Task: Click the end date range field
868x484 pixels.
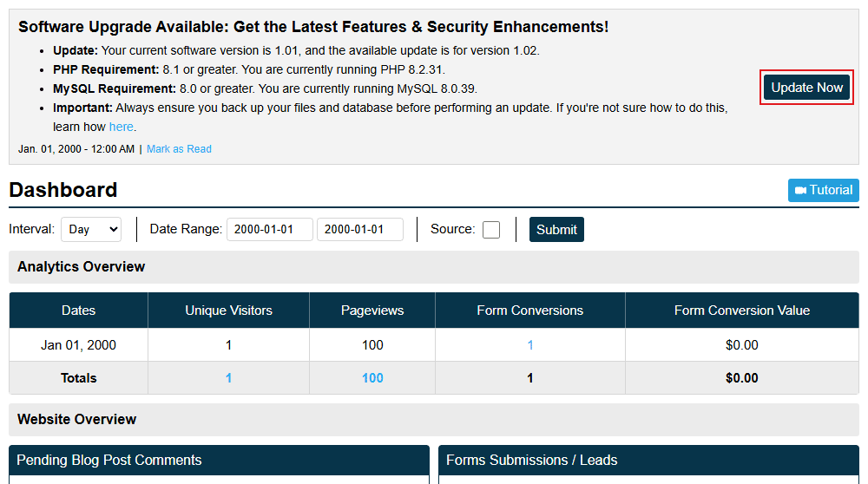Action: click(x=360, y=229)
